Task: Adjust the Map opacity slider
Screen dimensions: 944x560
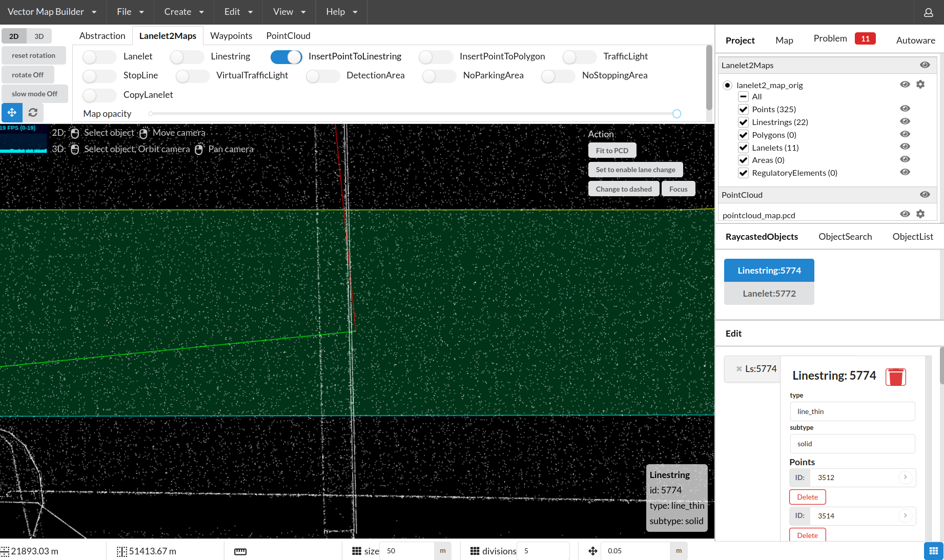Action: click(676, 113)
